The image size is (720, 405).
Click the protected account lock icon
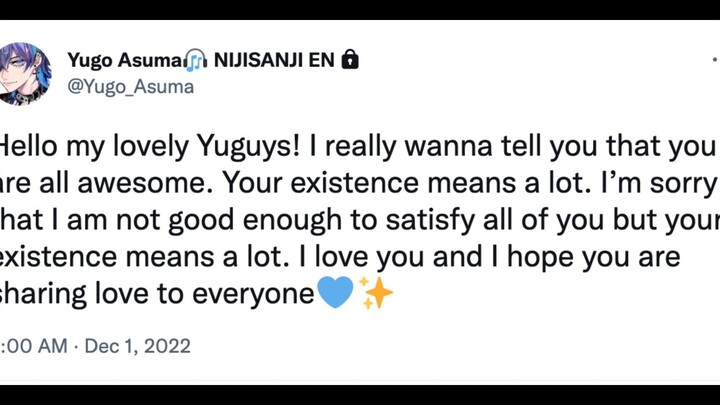[349, 60]
